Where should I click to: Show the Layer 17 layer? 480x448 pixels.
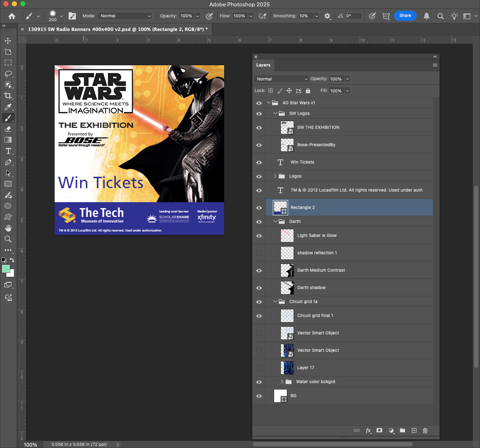pyautogui.click(x=259, y=368)
